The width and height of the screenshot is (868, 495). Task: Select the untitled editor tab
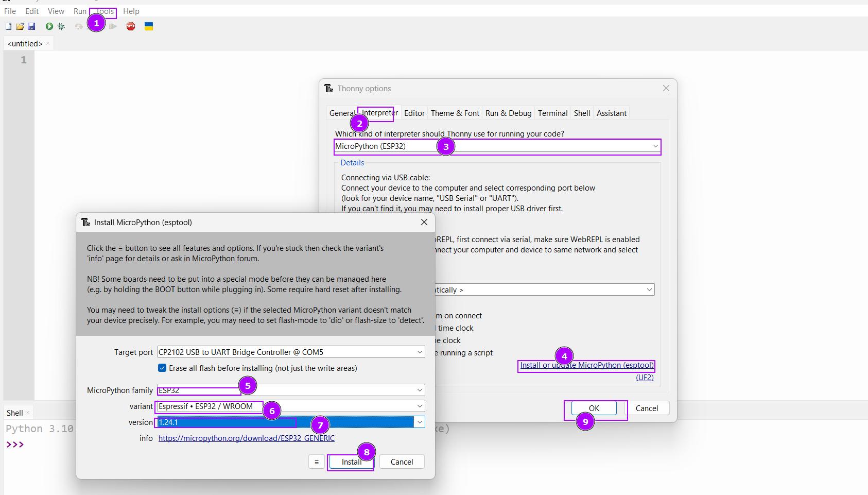(25, 44)
